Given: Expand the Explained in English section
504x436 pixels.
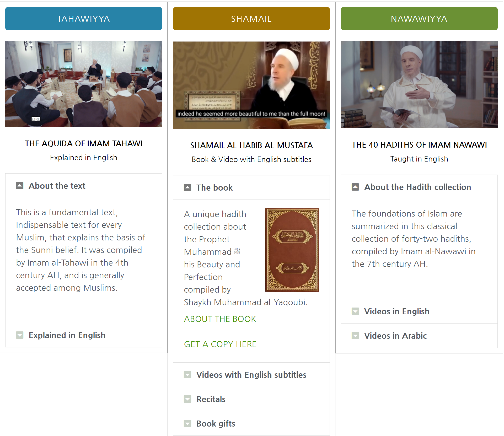Looking at the screenshot, I should click(84, 335).
